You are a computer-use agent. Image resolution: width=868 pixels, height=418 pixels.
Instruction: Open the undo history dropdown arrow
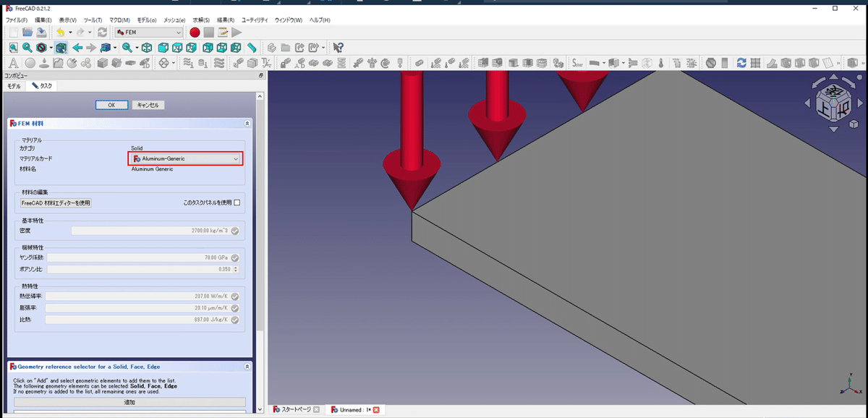(x=69, y=33)
